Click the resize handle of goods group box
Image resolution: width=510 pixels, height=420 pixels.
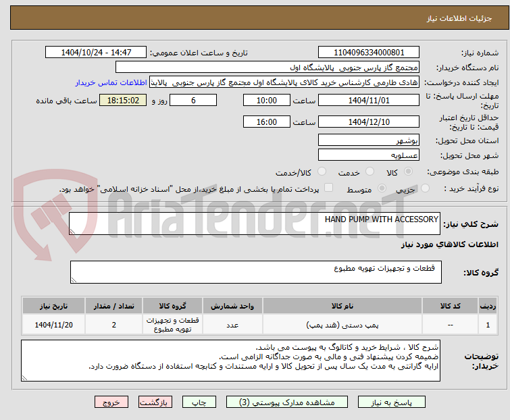point(74,280)
